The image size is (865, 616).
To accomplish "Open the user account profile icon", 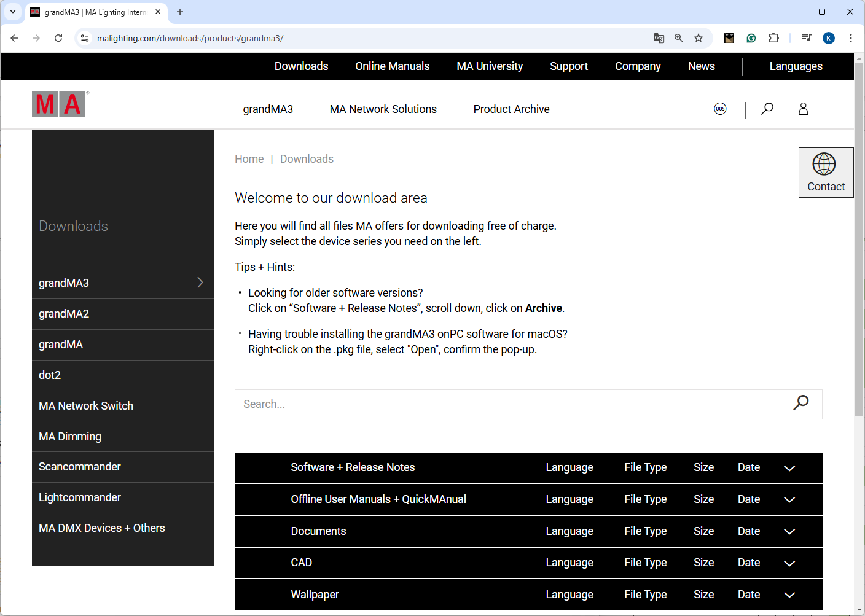I will pyautogui.click(x=803, y=109).
